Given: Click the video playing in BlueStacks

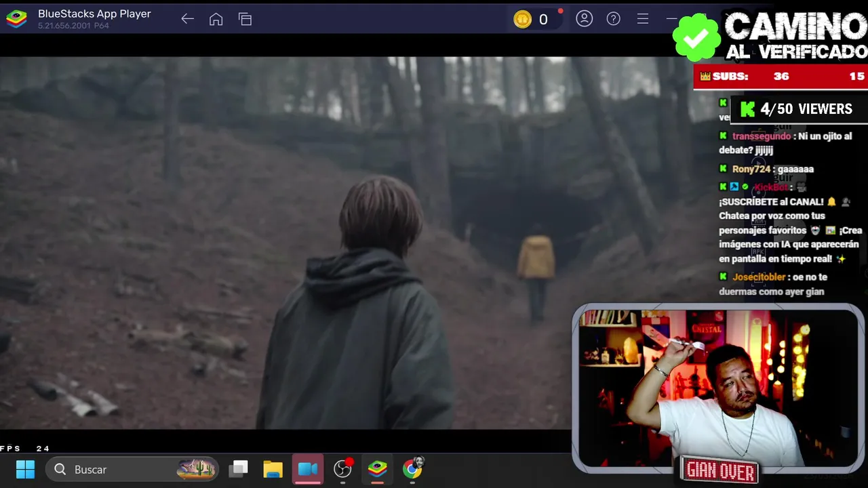Looking at the screenshot, I should [285, 243].
